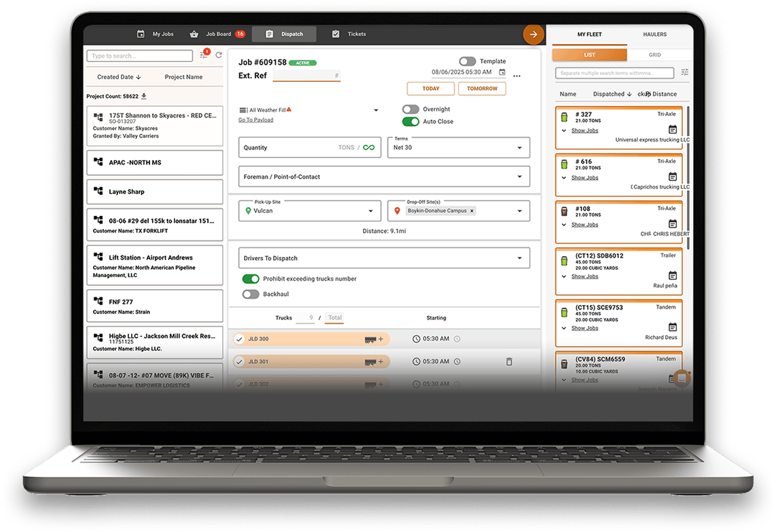Click red phone status icon on #108
This screenshot has height=532, width=776.
point(564,212)
